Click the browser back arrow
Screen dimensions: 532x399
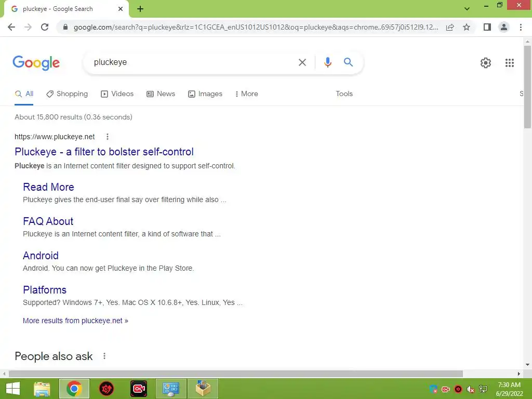11,27
